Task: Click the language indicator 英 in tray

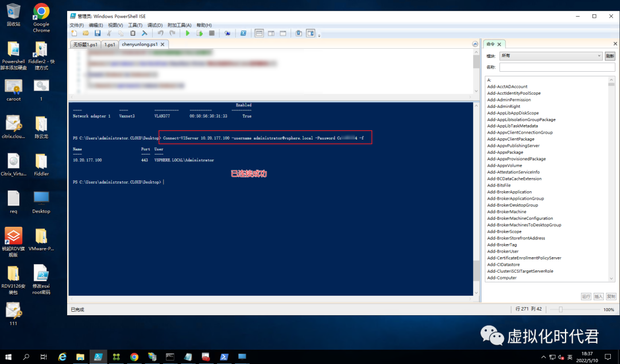Action: coord(570,357)
